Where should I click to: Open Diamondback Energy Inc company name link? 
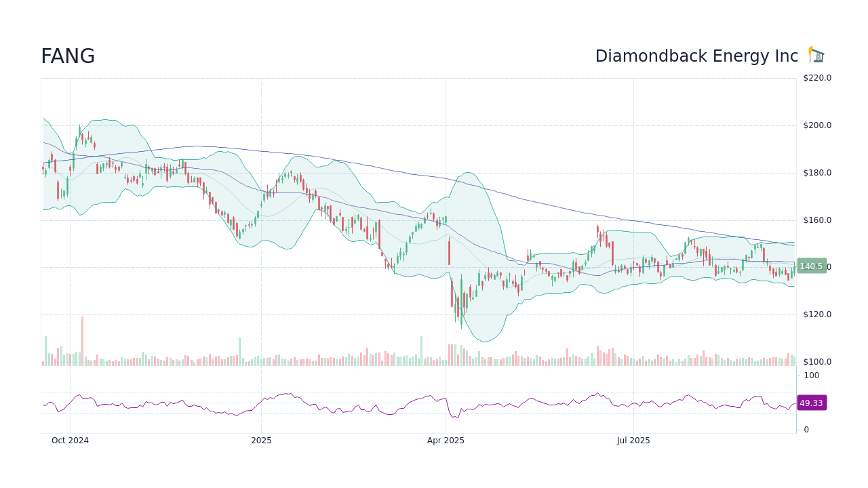[696, 56]
